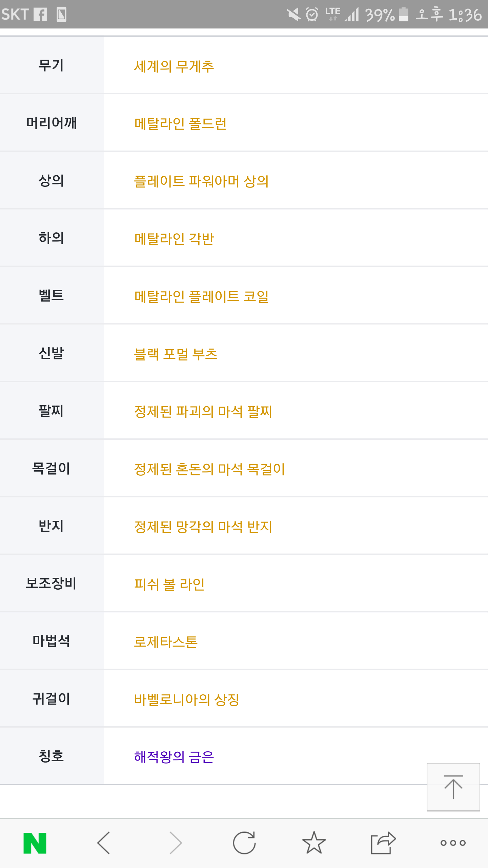
Task: Select 정제된 파괴의 마석 팔찌
Action: [203, 412]
